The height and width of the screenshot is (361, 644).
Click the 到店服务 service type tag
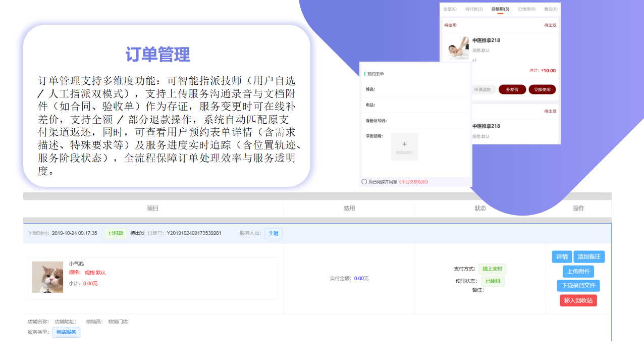[x=66, y=332]
